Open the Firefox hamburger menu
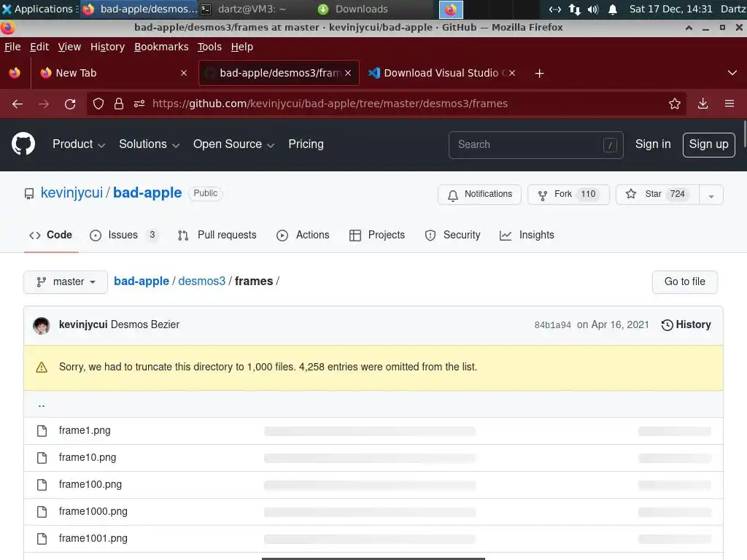 pyautogui.click(x=729, y=104)
